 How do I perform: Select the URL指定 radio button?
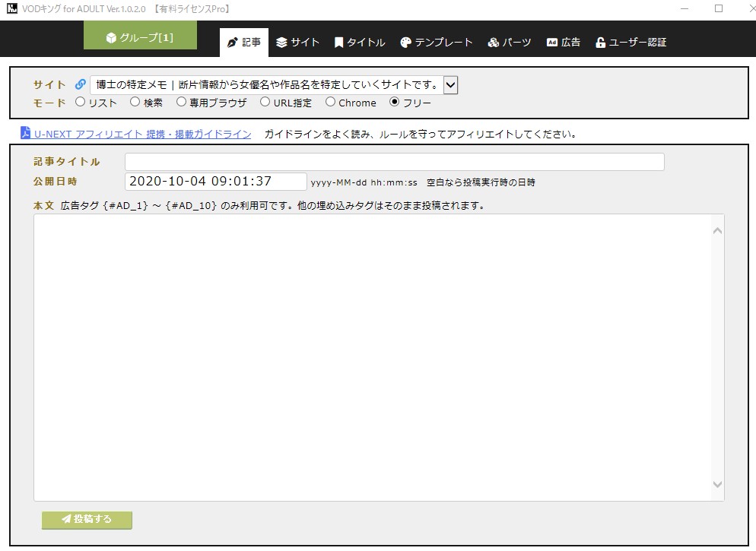(x=265, y=102)
